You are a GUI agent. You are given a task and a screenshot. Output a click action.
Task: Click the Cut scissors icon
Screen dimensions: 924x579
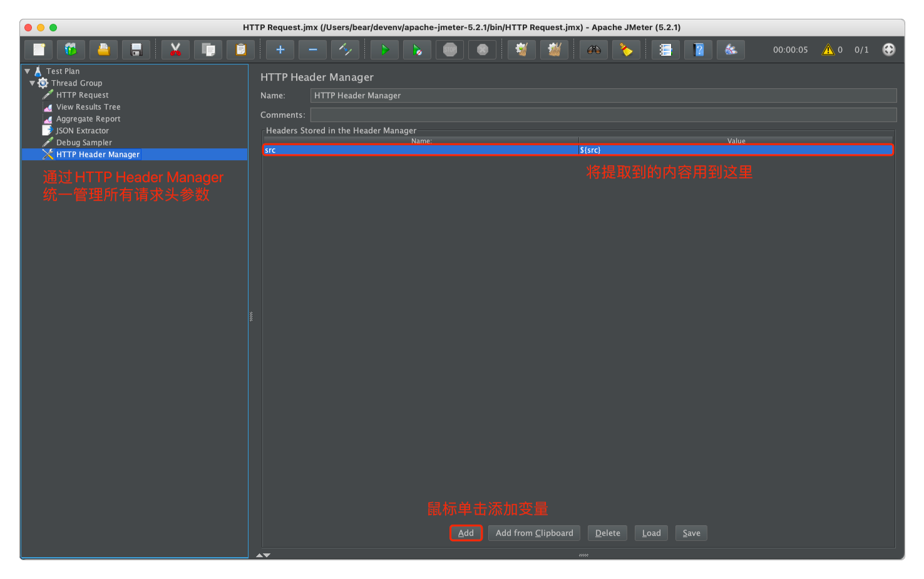pos(176,49)
